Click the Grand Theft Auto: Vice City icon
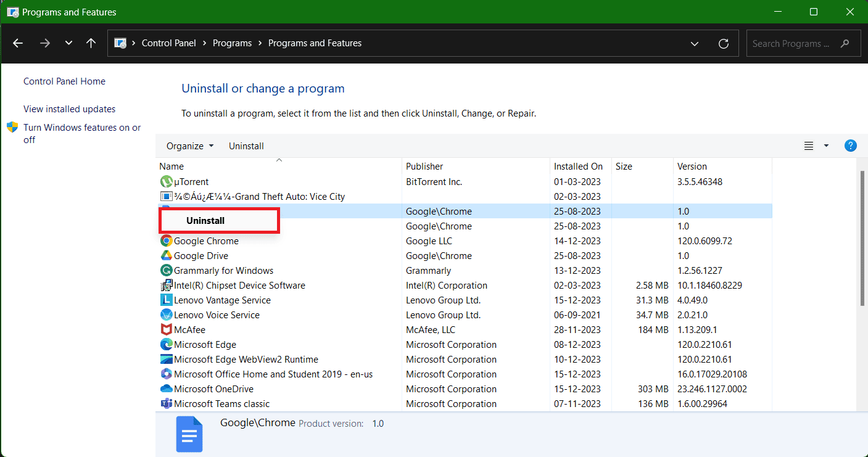The height and width of the screenshot is (457, 868). 166,197
